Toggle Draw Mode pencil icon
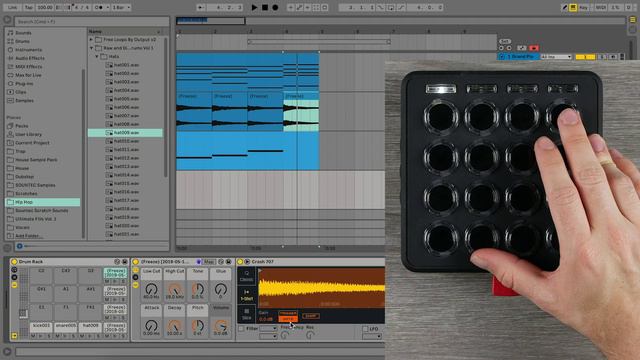 pos(564,7)
